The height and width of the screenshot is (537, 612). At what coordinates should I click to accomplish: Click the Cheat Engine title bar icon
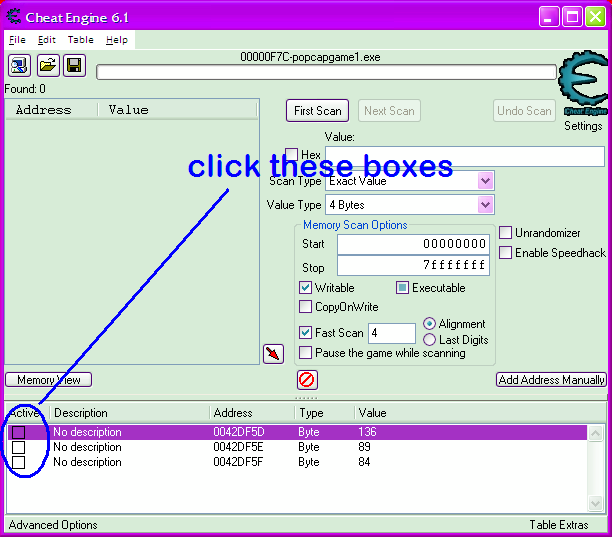pos(14,16)
